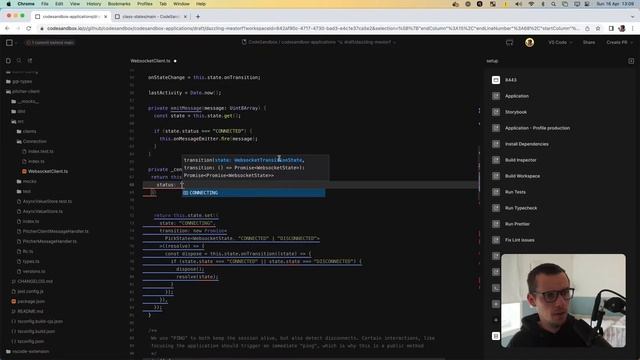This screenshot has width=640, height=360.
Task: Collapse the pitcher-client folder
Action: tap(25, 91)
